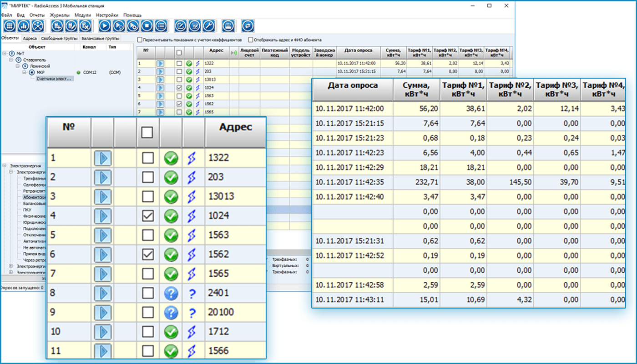Click the Модель устройст column header

[x=301, y=53]
